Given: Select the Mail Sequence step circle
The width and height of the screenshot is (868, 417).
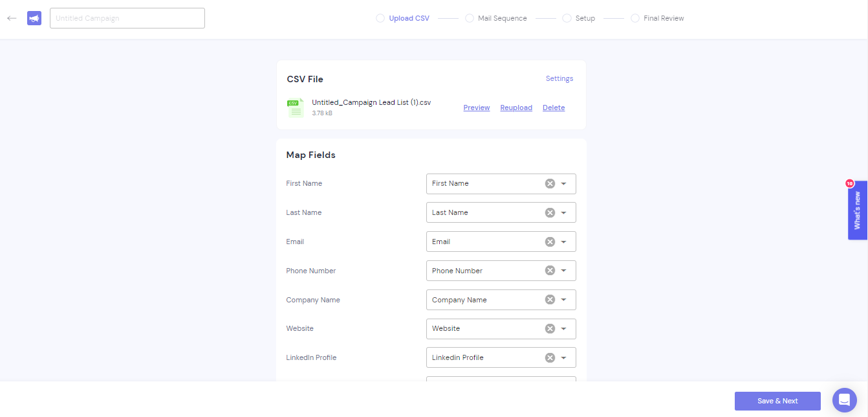Looking at the screenshot, I should tap(468, 18).
